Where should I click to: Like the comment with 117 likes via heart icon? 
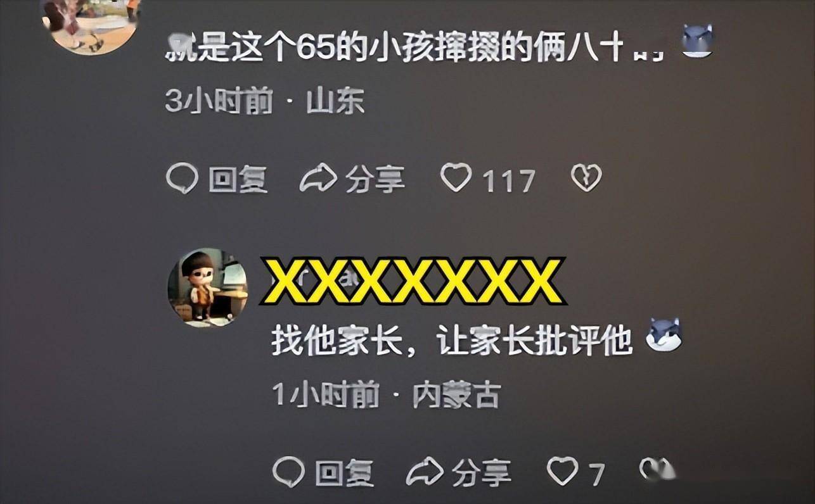456,177
